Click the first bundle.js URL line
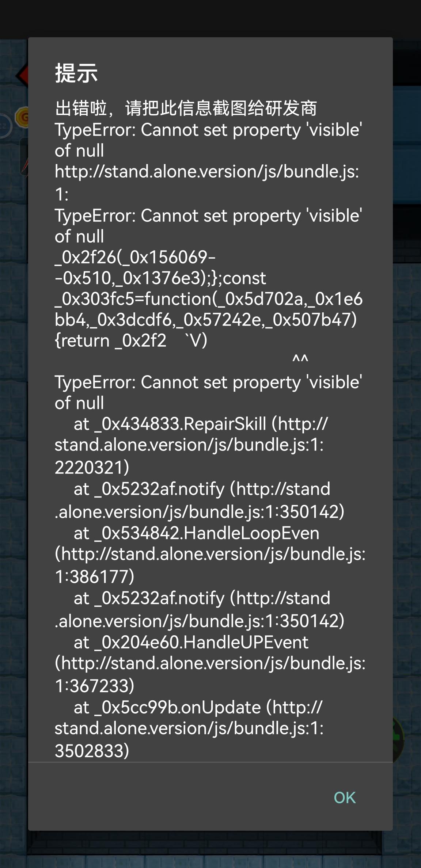The height and width of the screenshot is (868, 421). (207, 182)
